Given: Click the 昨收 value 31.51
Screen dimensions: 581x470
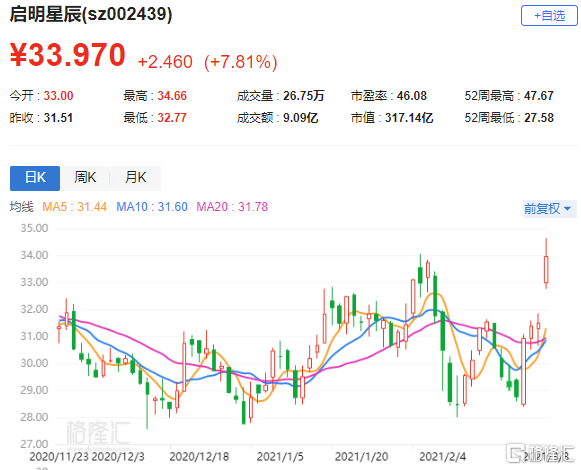Looking at the screenshot, I should click(58, 118).
